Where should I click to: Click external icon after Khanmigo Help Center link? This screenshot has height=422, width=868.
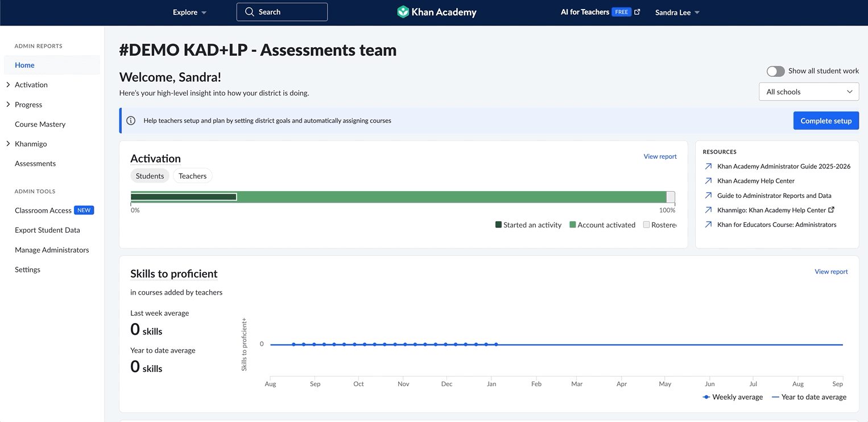coord(831,210)
